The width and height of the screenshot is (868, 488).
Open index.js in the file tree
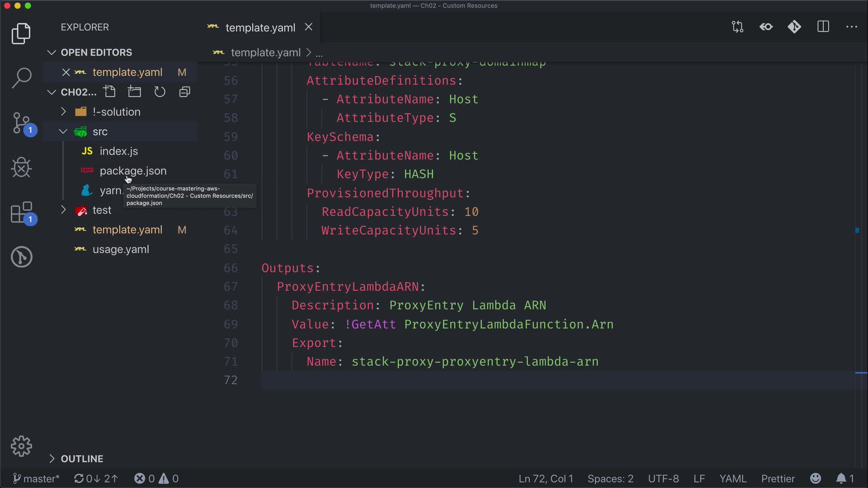[x=118, y=151]
